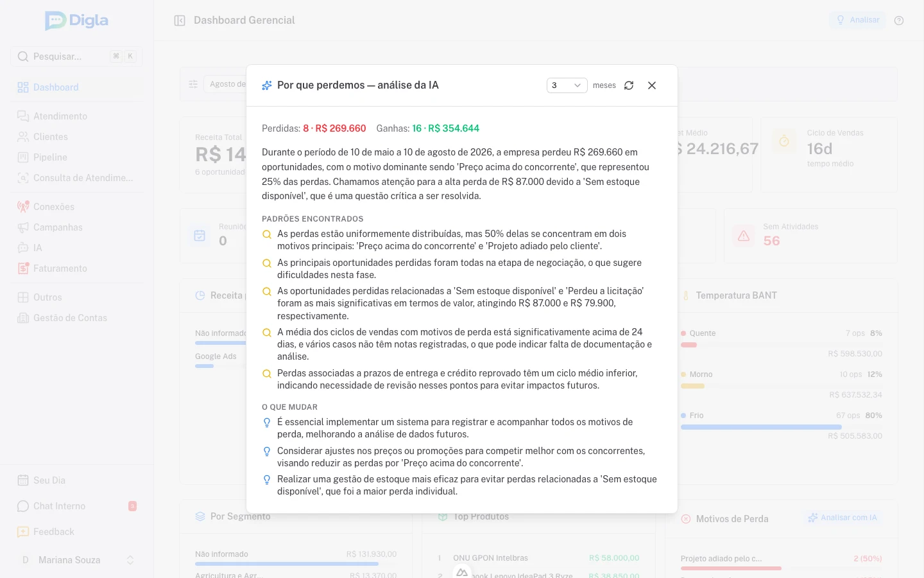The image size is (924, 578).
Task: Click the Ciclo de Vendas timer icon
Action: coord(784,141)
